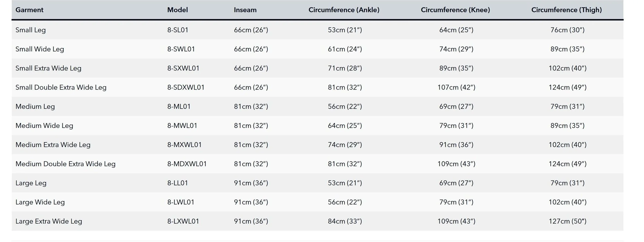Image resolution: width=644 pixels, height=242 pixels.
Task: Select model code 8-SWL01
Action: [181, 49]
